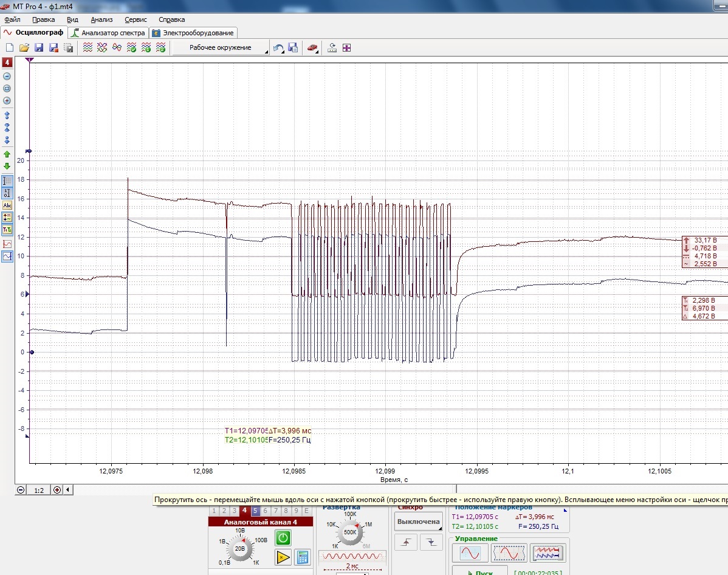Open the calculator icon in the channel panel
728x575 pixels.
click(x=303, y=557)
